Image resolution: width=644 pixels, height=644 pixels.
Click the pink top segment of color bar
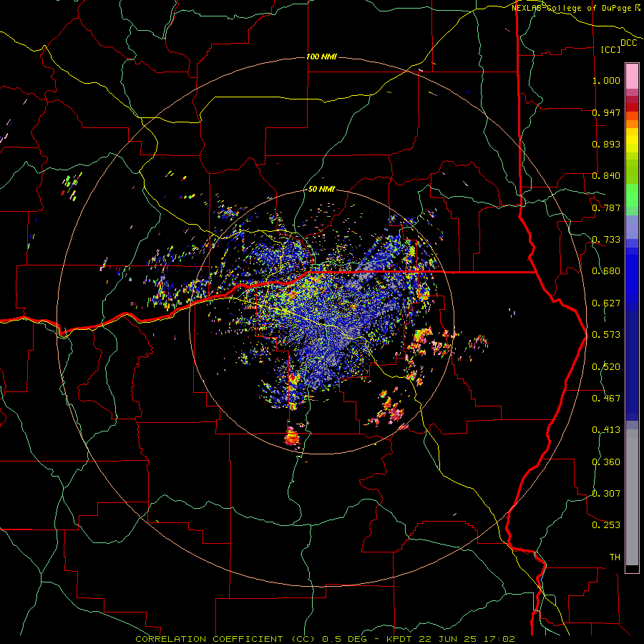[x=632, y=76]
